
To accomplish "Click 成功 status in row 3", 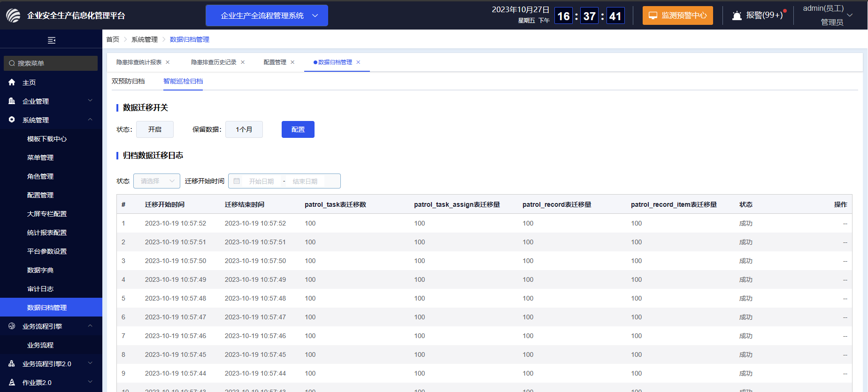I will click(746, 261).
